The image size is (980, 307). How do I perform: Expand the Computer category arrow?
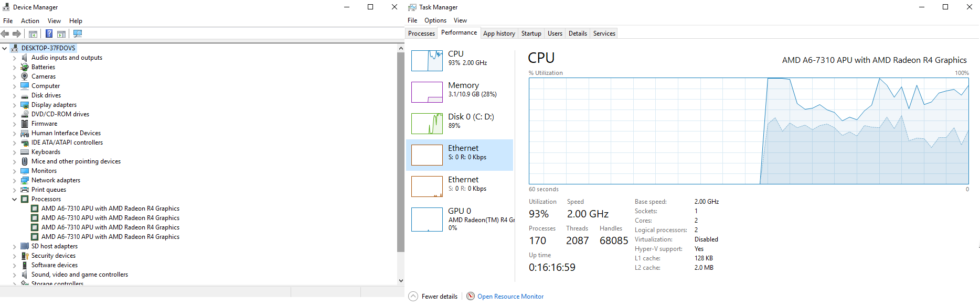pyautogui.click(x=14, y=86)
